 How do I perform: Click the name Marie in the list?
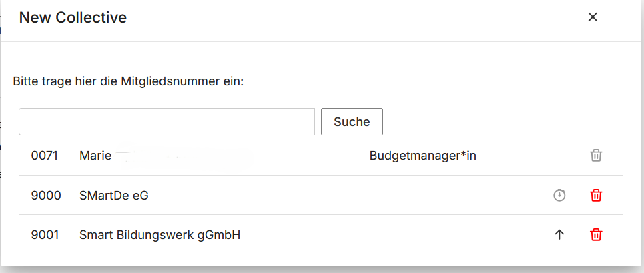(x=95, y=156)
